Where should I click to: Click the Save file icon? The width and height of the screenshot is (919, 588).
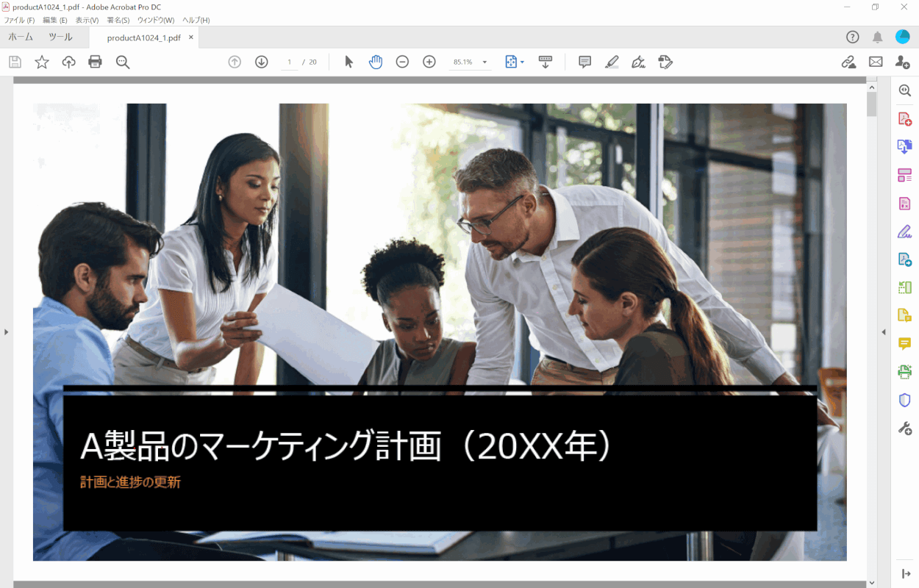click(x=15, y=62)
